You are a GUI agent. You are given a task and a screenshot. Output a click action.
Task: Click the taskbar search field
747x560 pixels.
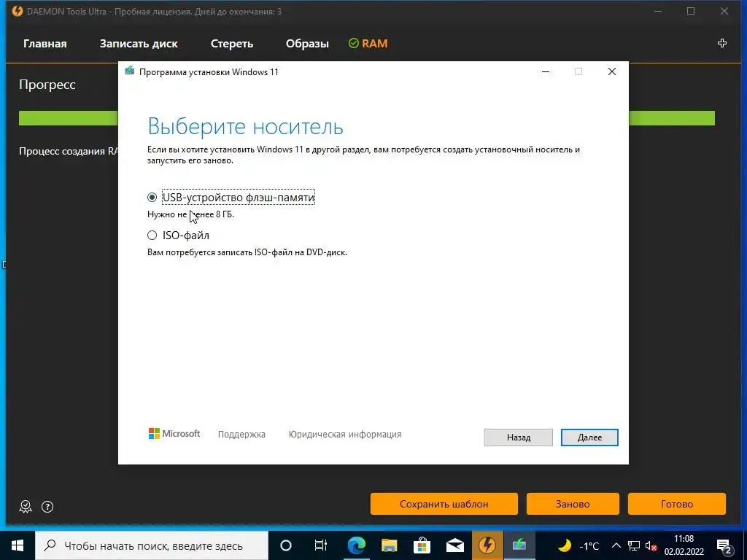point(152,545)
